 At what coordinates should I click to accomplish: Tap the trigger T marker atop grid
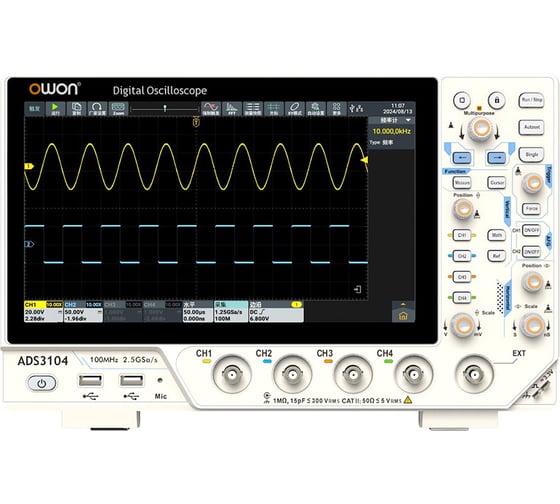pyautogui.click(x=196, y=122)
